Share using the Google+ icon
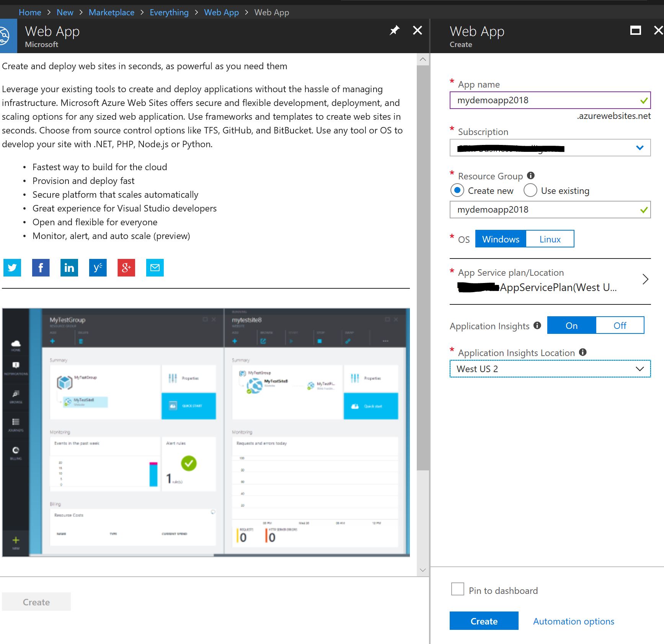Viewport: 664px width, 644px height. click(x=126, y=268)
